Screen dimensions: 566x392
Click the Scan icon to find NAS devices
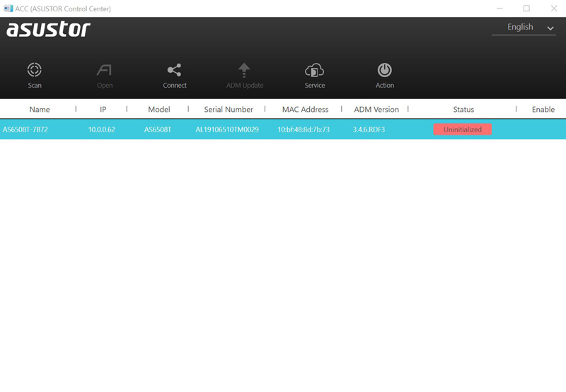point(35,69)
